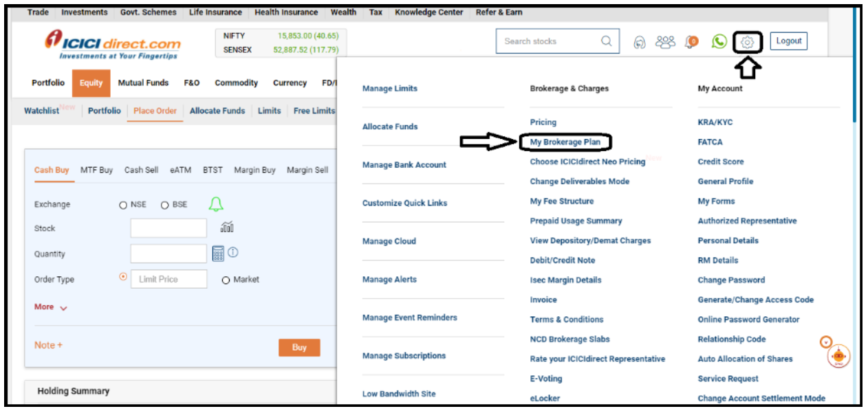Select the BSE exchange radio button
Screen dimensions: 868x411
[x=164, y=205]
